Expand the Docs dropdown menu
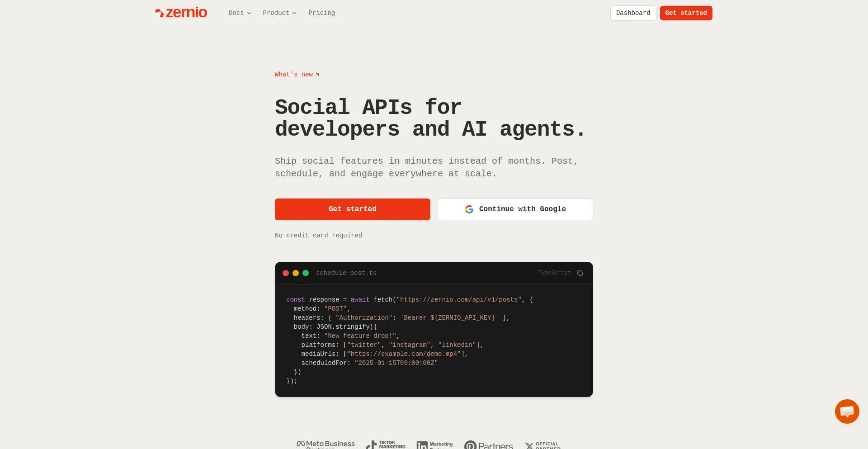Image resolution: width=868 pixels, height=449 pixels. coord(240,13)
